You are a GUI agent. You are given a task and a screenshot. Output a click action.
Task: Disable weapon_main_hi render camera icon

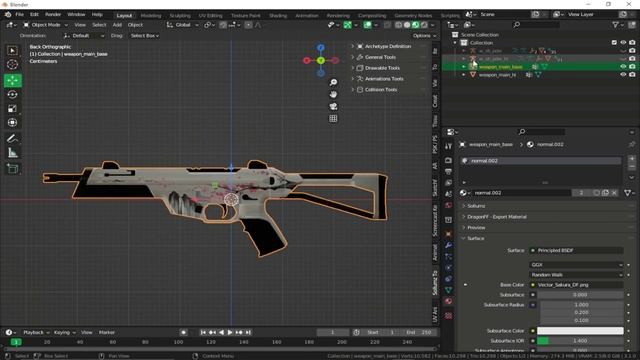coord(632,75)
